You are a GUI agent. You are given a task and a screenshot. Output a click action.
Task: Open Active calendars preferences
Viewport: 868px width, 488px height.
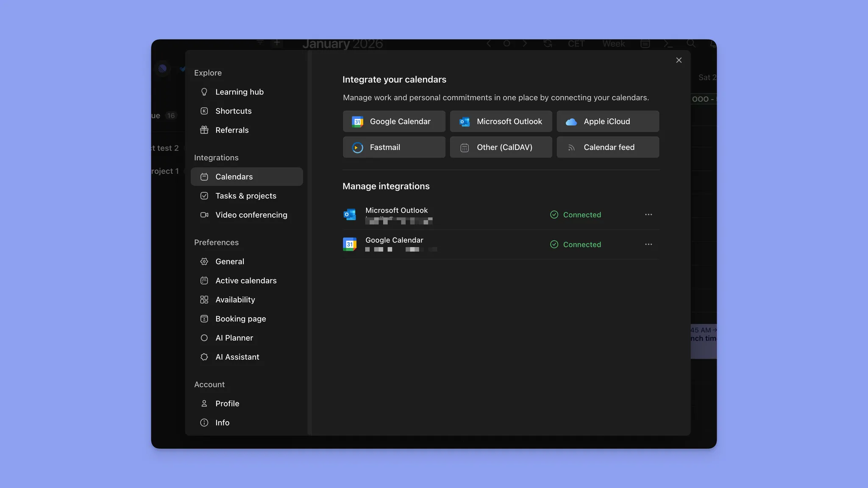pyautogui.click(x=245, y=280)
